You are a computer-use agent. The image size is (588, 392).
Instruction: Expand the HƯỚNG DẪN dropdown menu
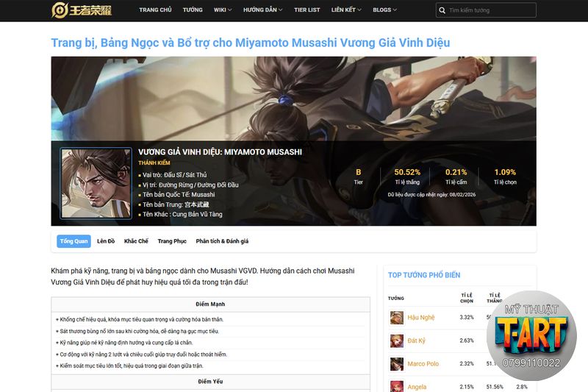click(x=262, y=10)
